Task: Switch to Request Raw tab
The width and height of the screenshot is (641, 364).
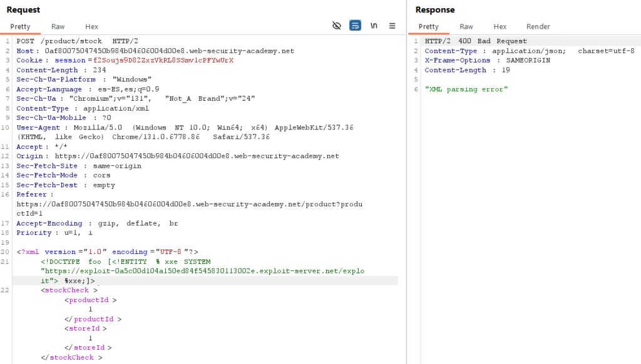Action: click(x=58, y=26)
